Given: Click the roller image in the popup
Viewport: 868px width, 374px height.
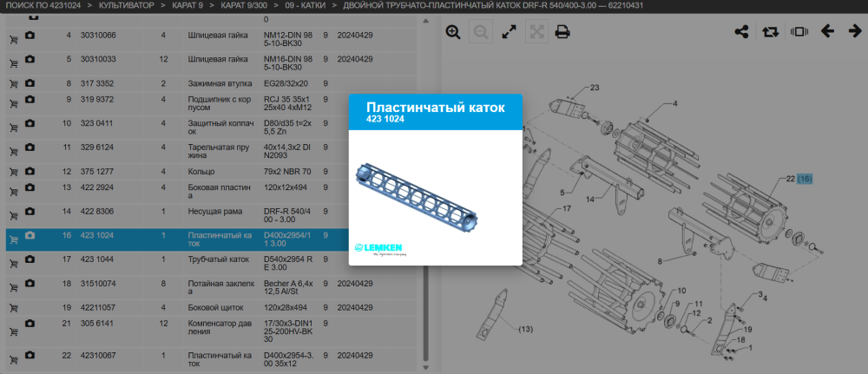Looking at the screenshot, I should [418, 193].
